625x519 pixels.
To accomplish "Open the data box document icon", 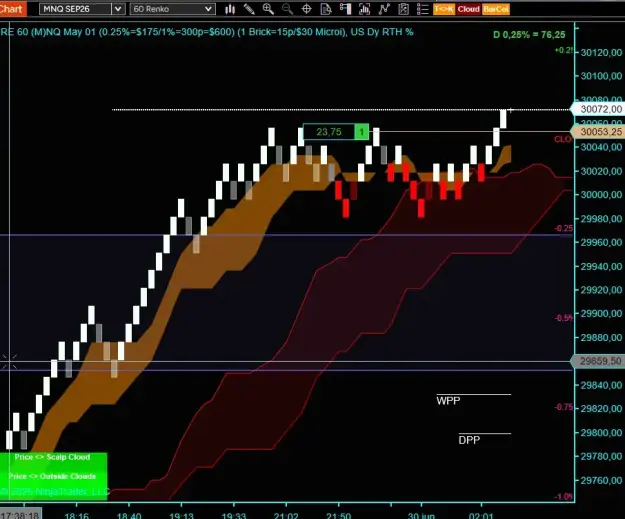I will [326, 9].
